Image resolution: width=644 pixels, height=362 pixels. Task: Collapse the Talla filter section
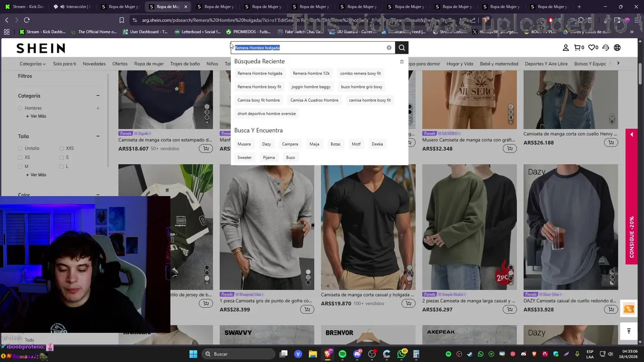[98, 136]
